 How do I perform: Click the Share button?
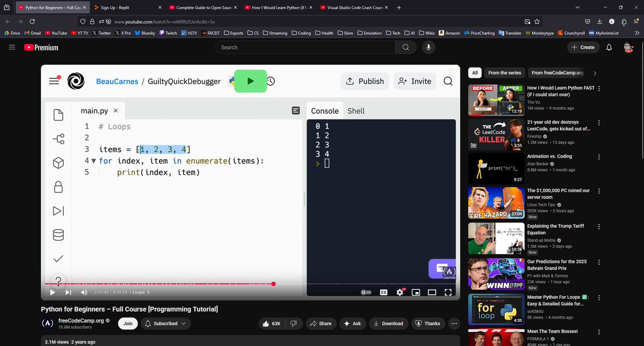pyautogui.click(x=321, y=323)
